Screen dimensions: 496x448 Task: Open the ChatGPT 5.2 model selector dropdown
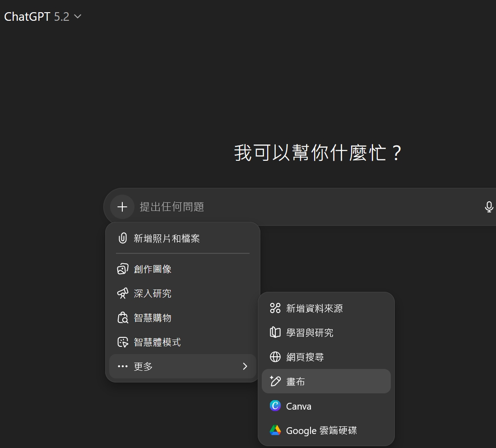[43, 17]
